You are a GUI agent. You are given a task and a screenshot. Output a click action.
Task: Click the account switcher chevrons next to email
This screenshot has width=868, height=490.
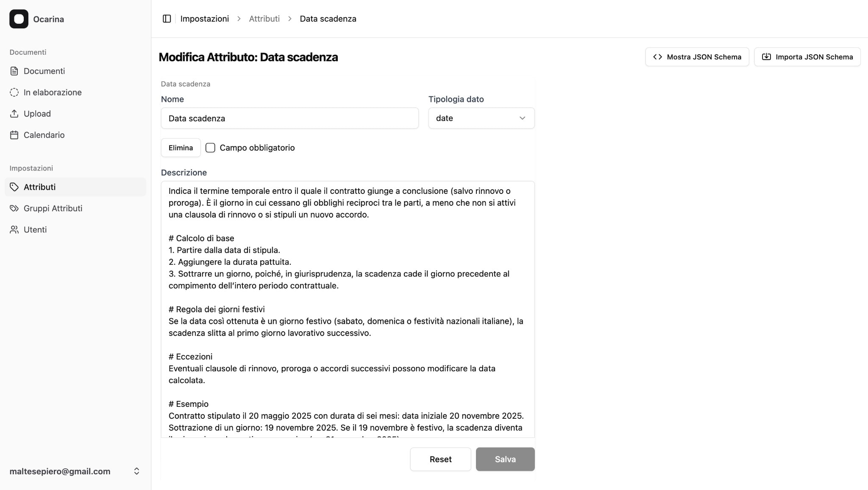pos(136,471)
